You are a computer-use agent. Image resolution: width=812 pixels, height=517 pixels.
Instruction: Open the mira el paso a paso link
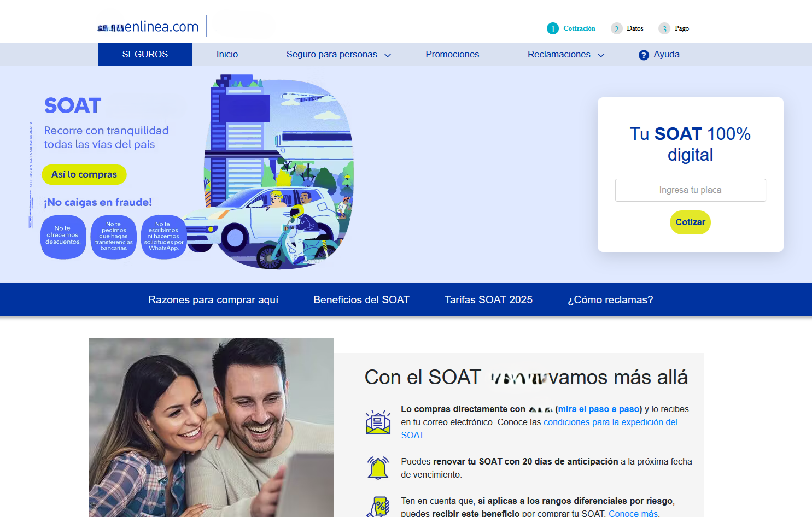coord(598,409)
